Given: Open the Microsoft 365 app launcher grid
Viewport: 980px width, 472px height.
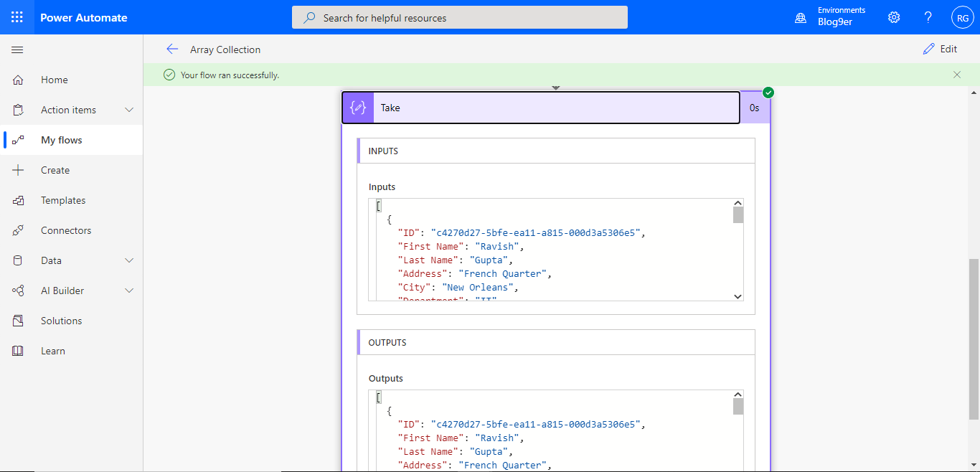Looking at the screenshot, I should (x=17, y=17).
